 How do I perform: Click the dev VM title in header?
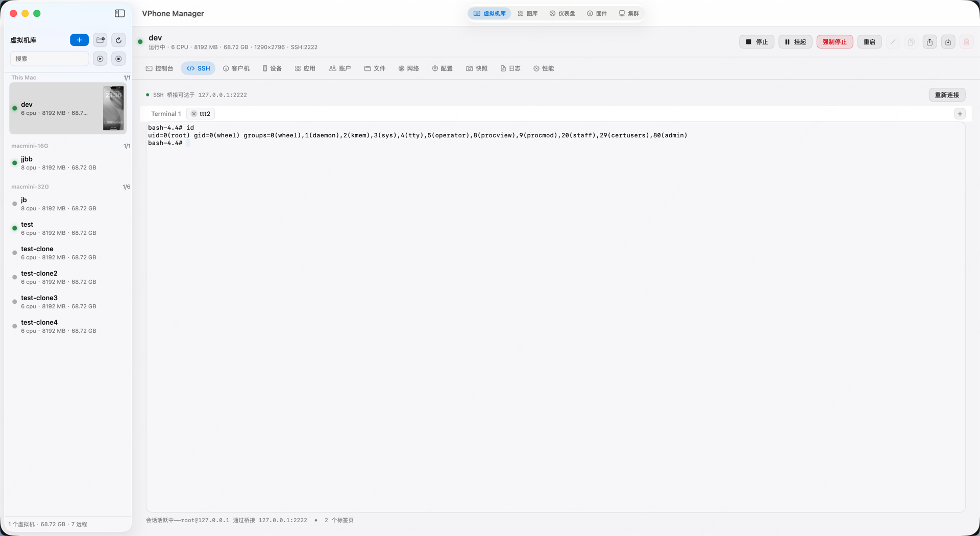coord(155,38)
